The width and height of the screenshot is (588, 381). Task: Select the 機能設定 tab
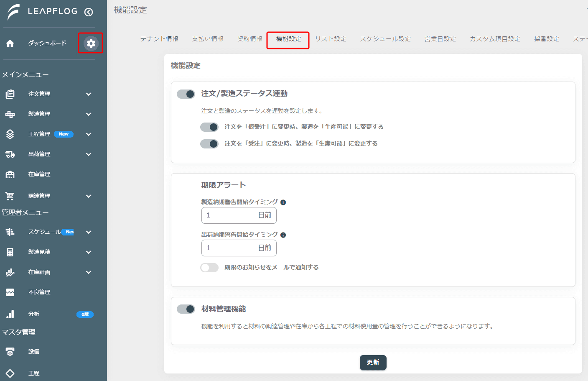coord(288,39)
